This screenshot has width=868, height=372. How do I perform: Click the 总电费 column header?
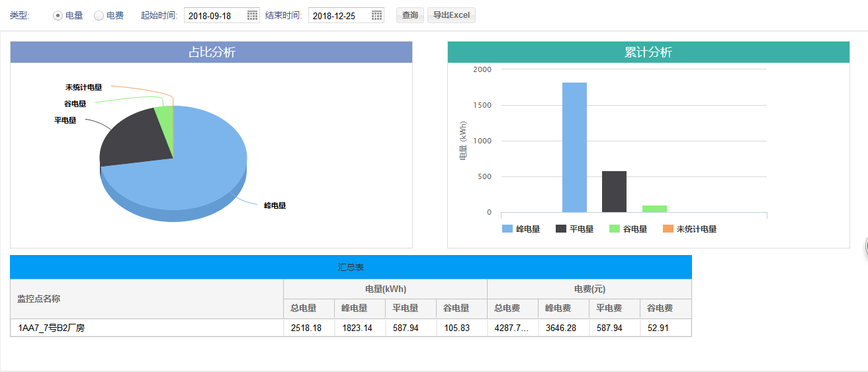(x=513, y=309)
